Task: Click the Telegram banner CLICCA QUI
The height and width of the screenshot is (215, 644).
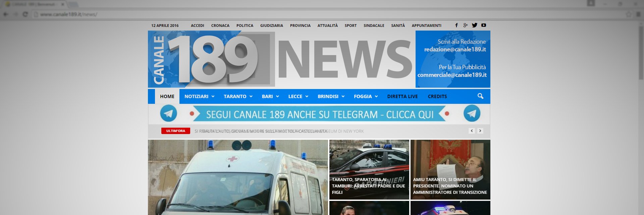Action: click(x=319, y=114)
